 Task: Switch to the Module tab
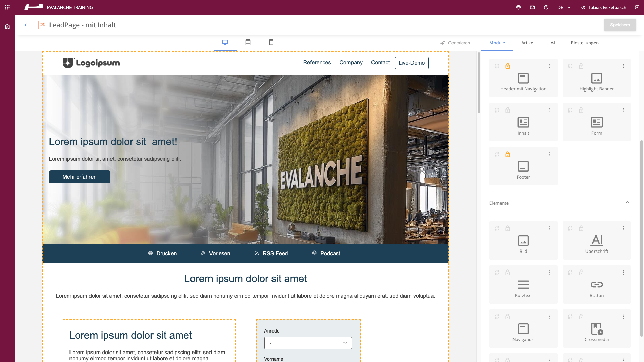click(x=497, y=43)
